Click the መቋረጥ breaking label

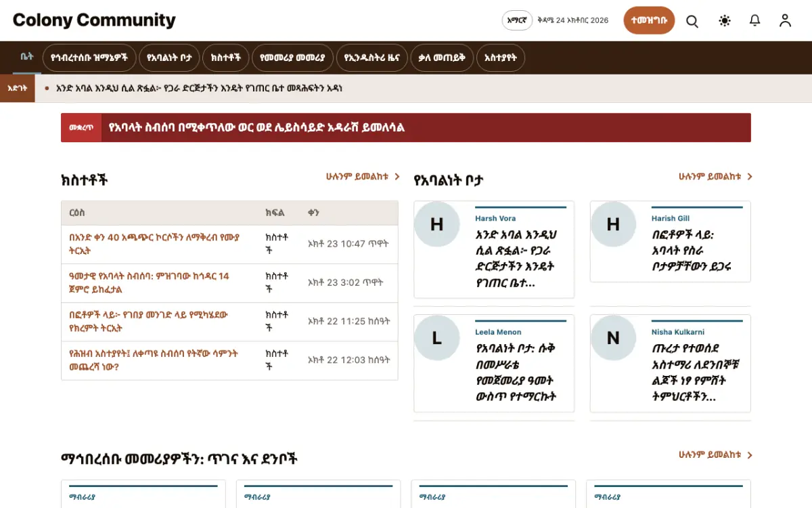81,127
